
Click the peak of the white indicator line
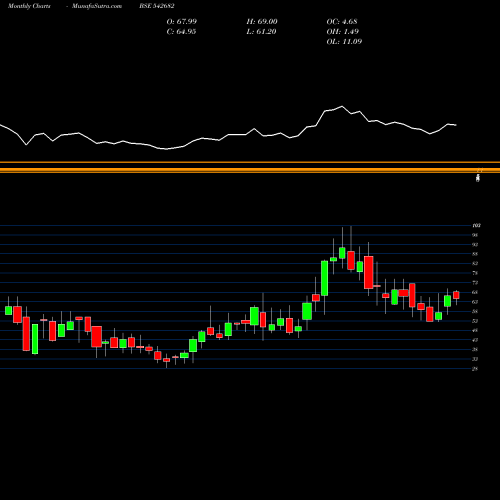tap(342, 106)
